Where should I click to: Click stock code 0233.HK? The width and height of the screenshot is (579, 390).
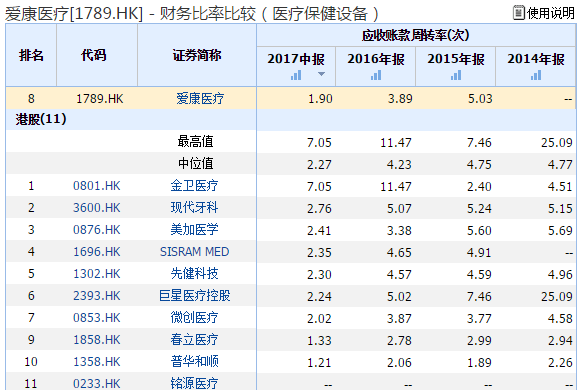coord(97,384)
